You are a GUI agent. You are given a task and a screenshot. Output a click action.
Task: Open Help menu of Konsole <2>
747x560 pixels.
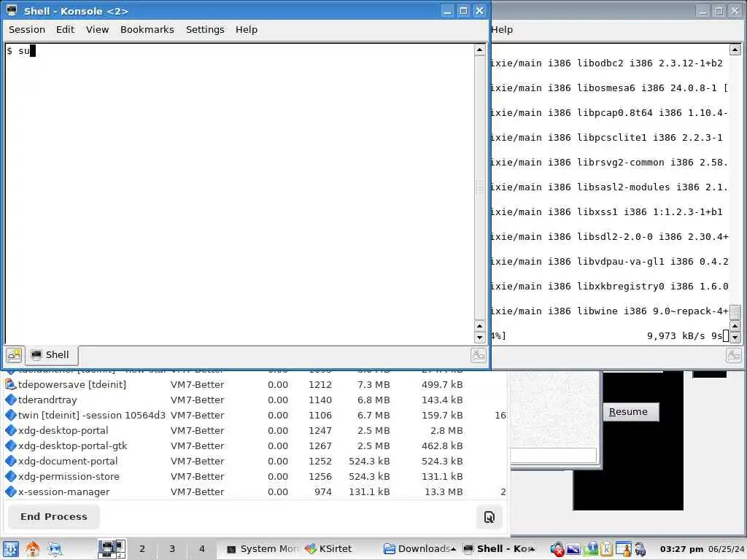(x=247, y=29)
